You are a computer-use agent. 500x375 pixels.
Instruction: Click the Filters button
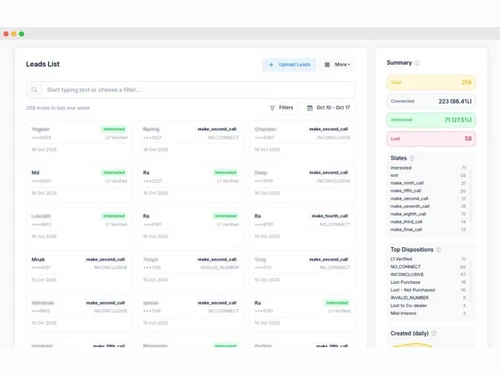pyautogui.click(x=281, y=108)
